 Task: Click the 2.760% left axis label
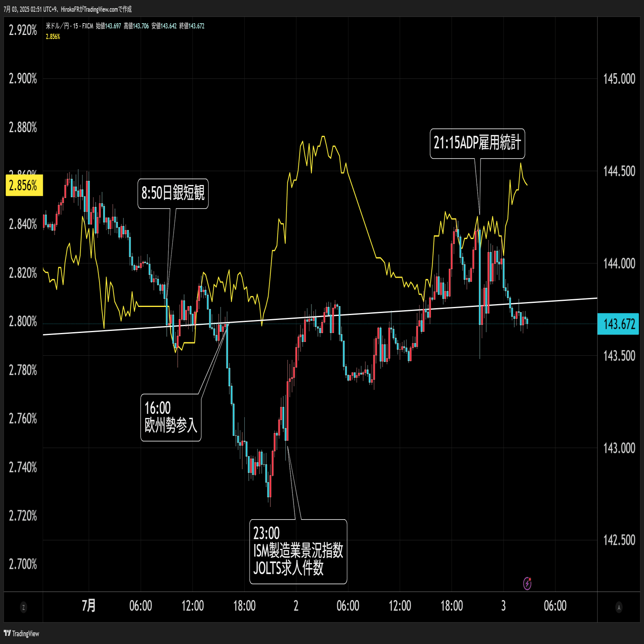[23, 418]
